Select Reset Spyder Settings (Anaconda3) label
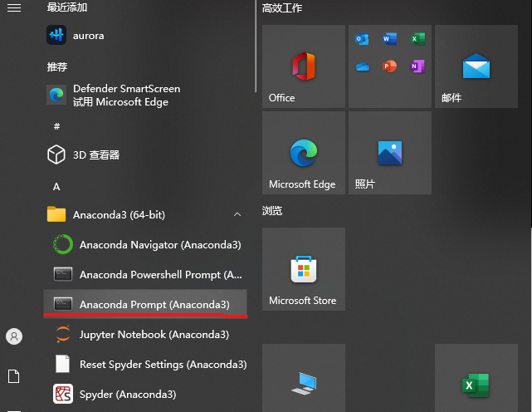The width and height of the screenshot is (532, 412). click(164, 364)
